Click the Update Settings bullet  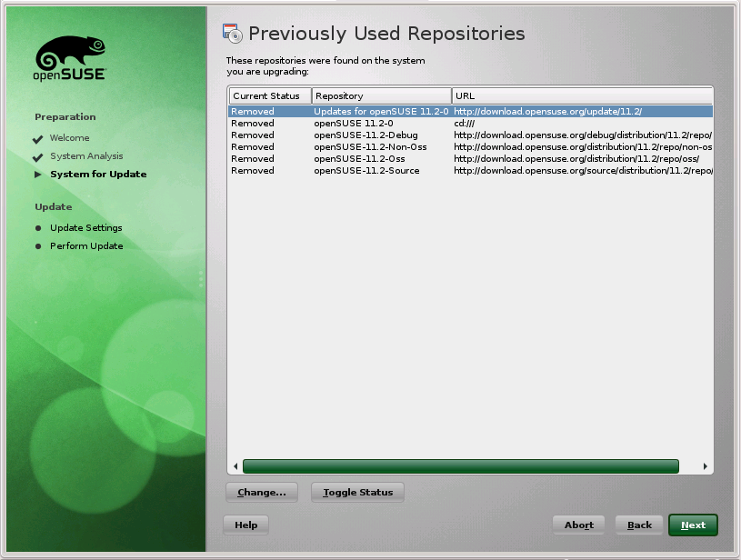point(38,228)
